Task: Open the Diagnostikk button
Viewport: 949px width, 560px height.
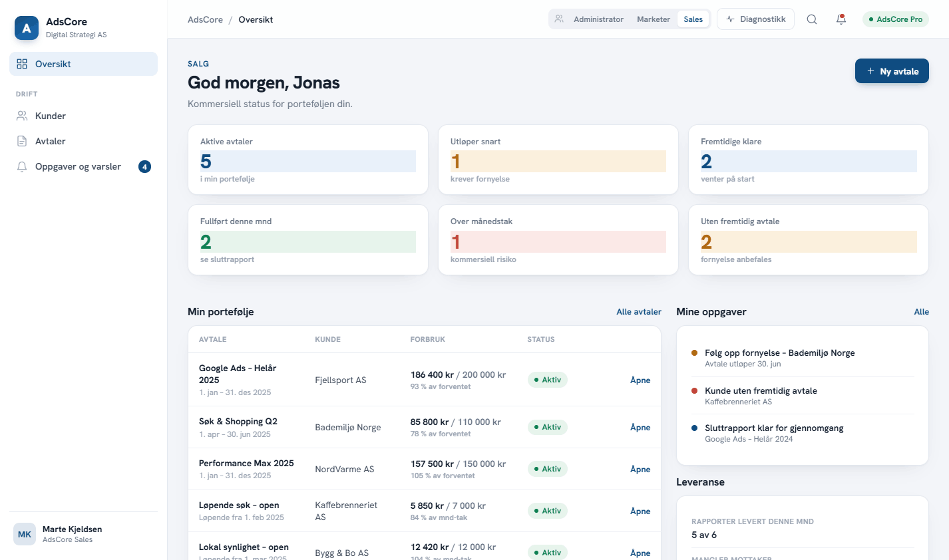Action: (755, 19)
